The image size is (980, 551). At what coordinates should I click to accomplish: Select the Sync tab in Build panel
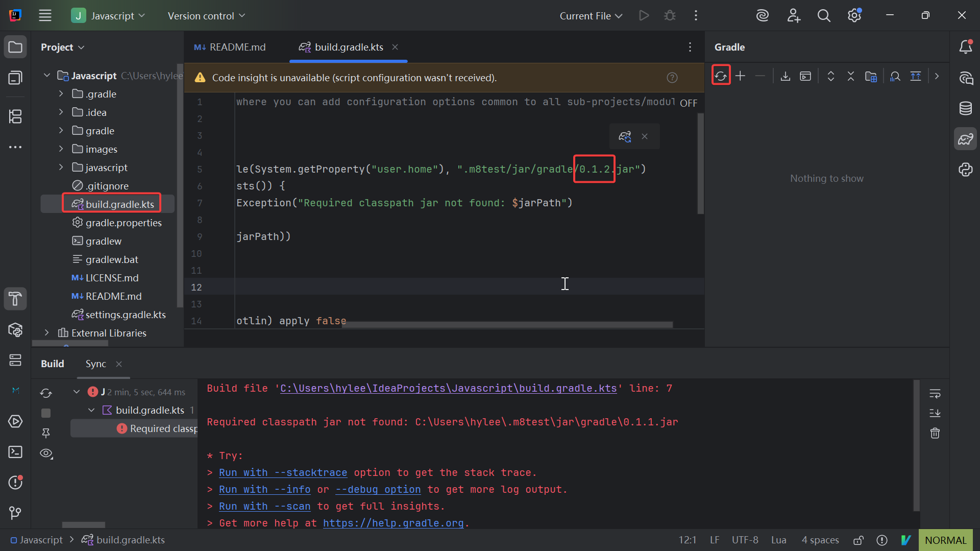95,364
